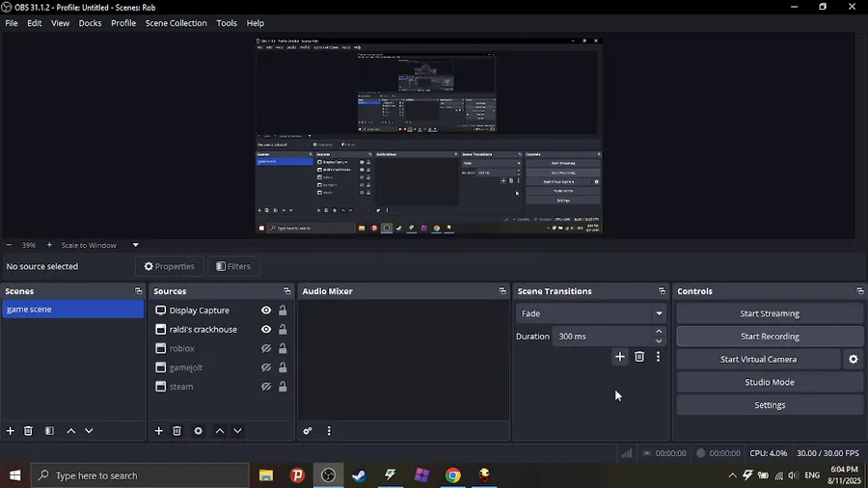The width and height of the screenshot is (868, 488).
Task: Show the roblox source
Action: pos(266,348)
